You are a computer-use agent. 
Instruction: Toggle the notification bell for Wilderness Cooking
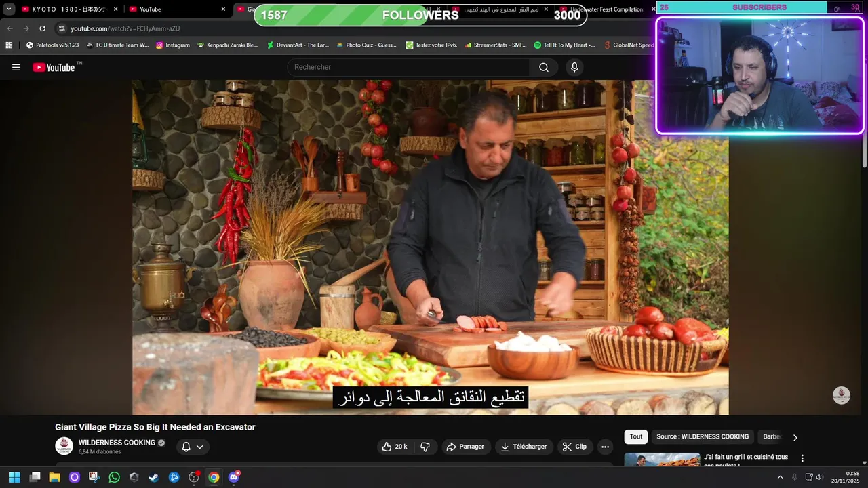click(186, 447)
